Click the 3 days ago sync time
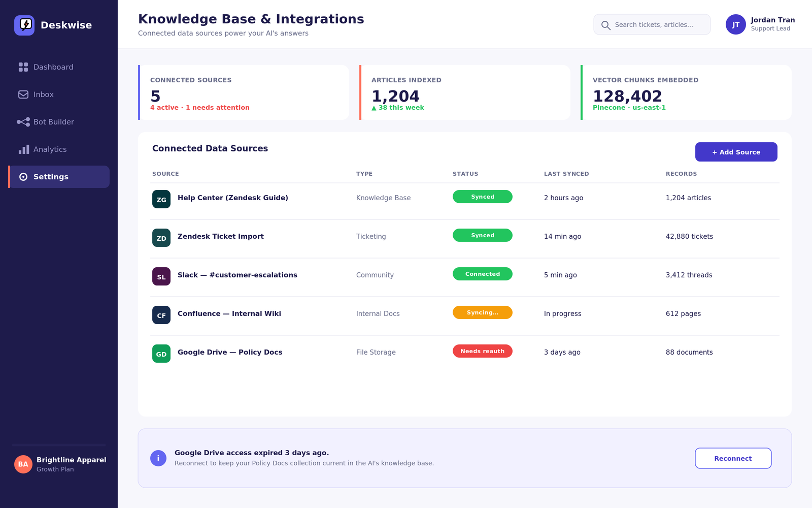 [x=562, y=352]
